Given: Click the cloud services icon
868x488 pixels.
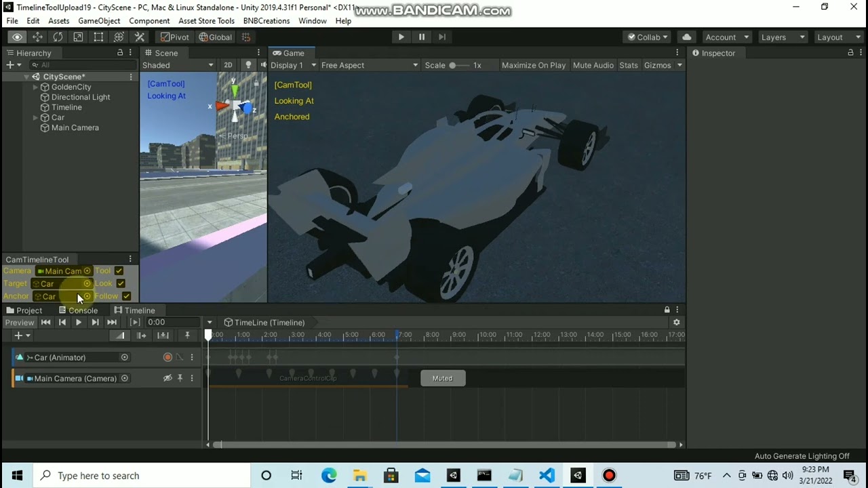Looking at the screenshot, I should pos(686,37).
